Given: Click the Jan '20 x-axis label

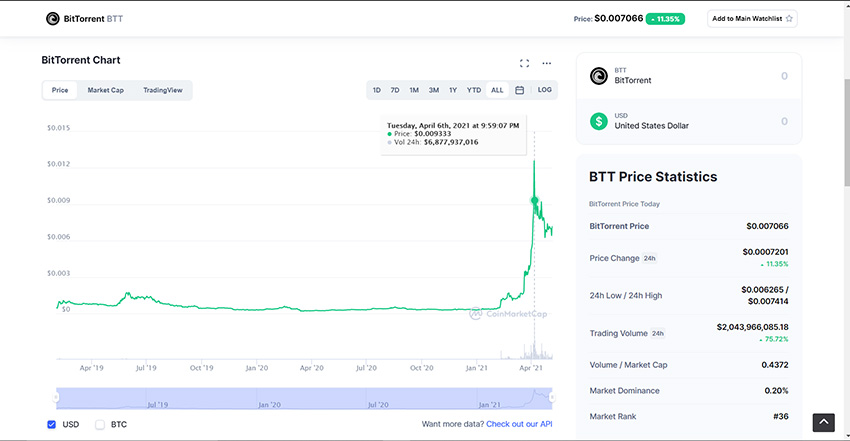Looking at the screenshot, I should (257, 368).
